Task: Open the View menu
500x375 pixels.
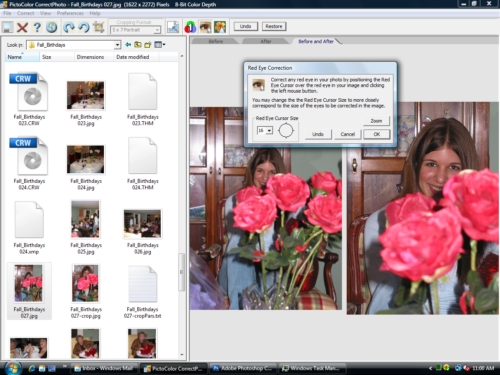Action: pos(45,13)
